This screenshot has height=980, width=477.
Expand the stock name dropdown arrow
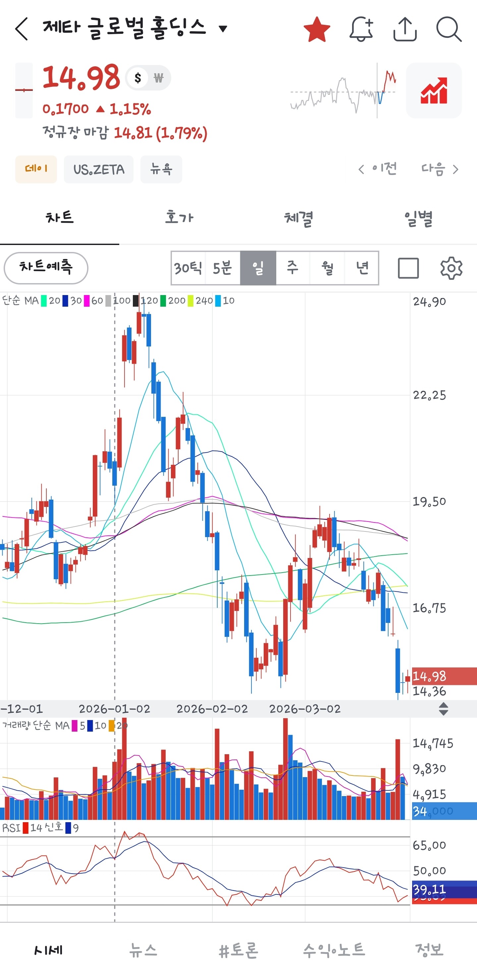pos(223,29)
